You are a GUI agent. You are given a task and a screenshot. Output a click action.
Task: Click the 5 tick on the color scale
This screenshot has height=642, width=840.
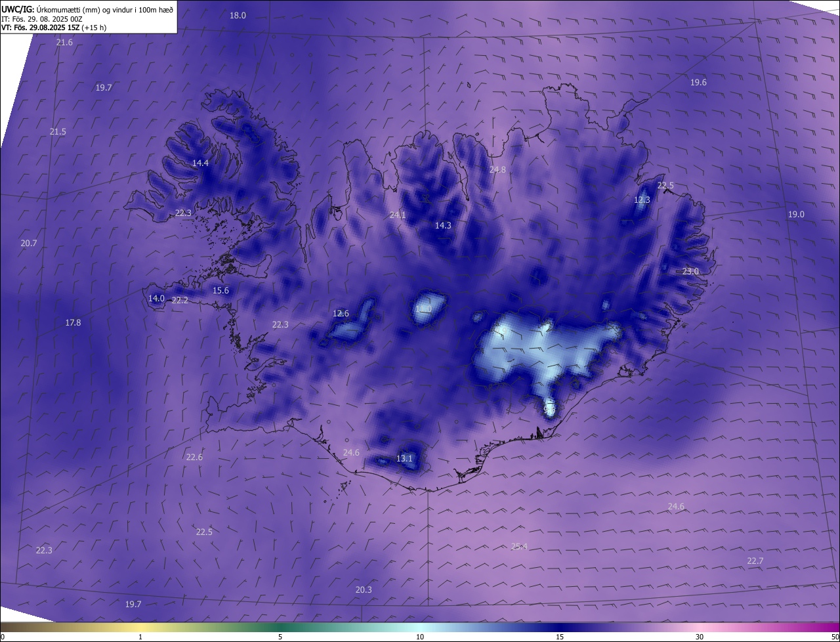(280, 637)
